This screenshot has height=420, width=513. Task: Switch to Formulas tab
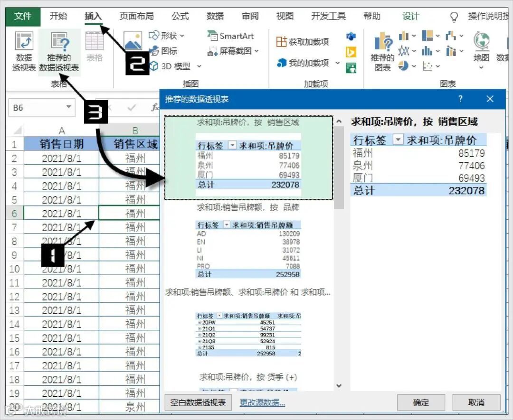180,16
